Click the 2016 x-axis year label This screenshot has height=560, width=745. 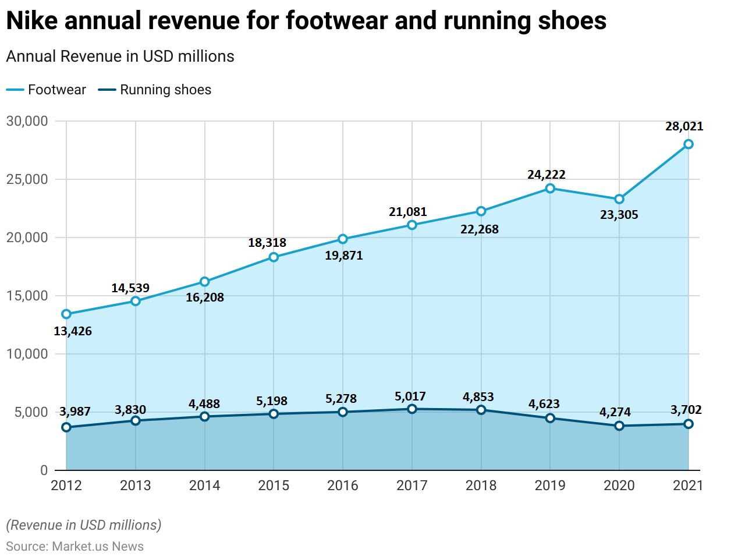[343, 485]
